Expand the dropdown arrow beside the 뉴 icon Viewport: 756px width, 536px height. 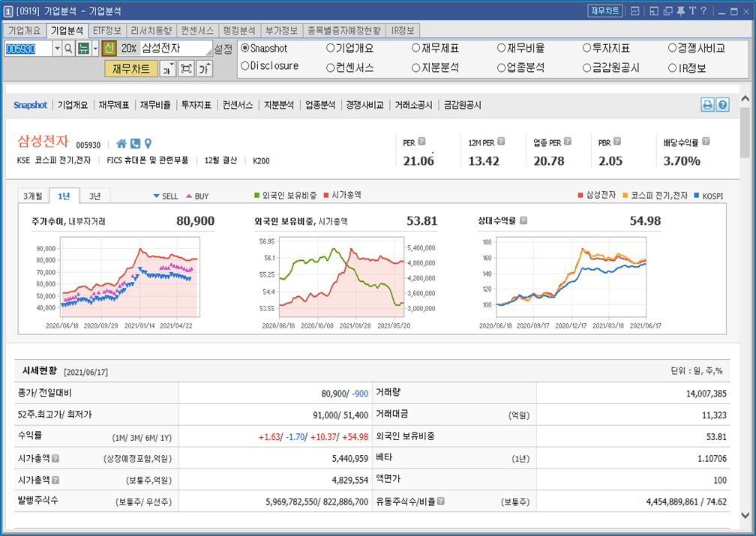95,48
